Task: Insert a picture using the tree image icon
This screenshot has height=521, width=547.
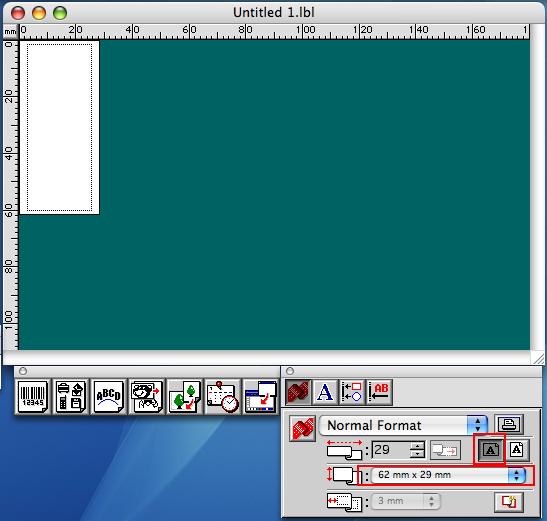Action: click(185, 396)
